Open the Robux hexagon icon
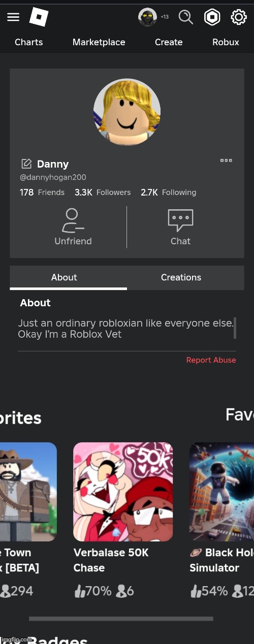Screen dimensions: 254x644 [212, 17]
